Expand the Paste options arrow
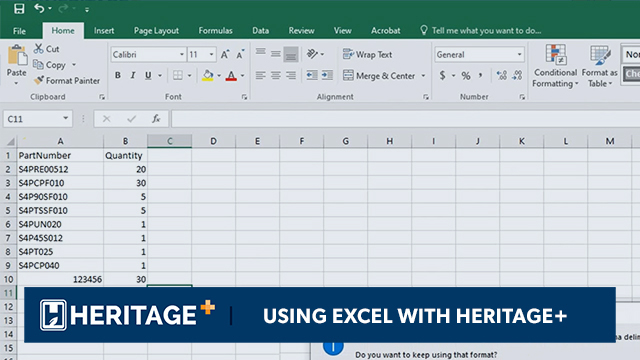Screen dimensions: 640x360 [x=16, y=83]
